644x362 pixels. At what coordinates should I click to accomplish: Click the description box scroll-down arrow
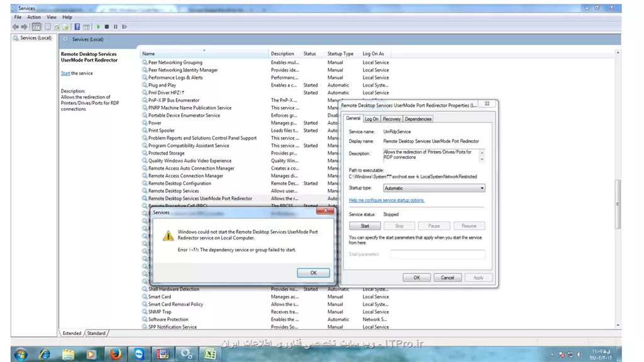(x=482, y=159)
